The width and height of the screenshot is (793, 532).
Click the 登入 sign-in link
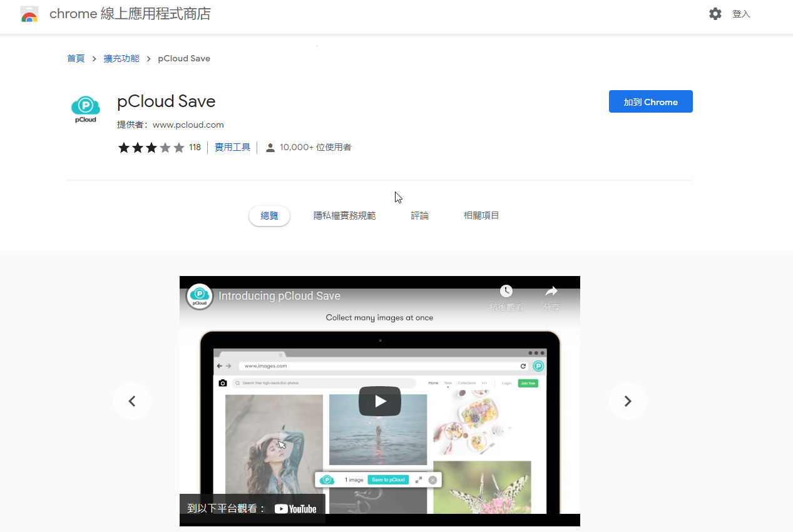tap(741, 14)
